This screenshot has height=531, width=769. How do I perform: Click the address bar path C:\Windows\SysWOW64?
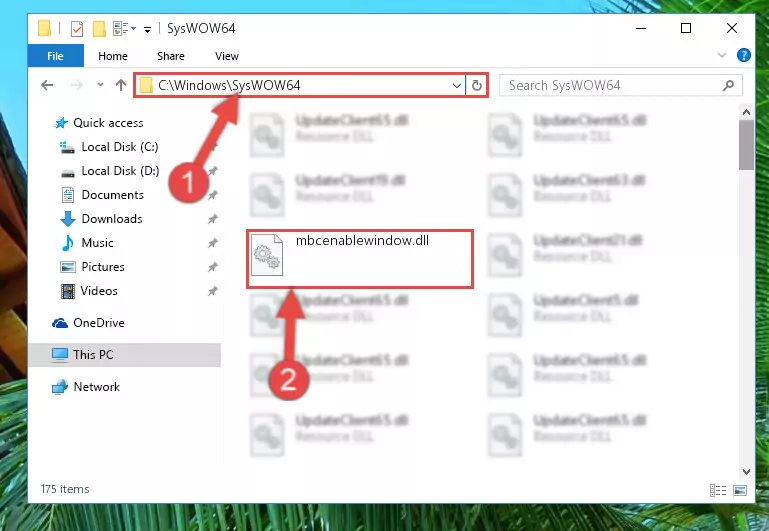[229, 85]
